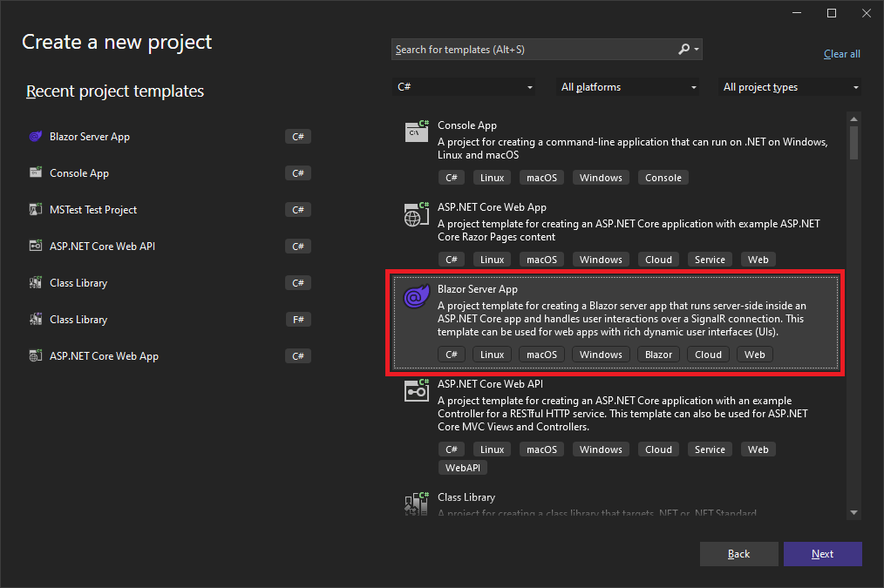Click the ASP.NET Core Web API icon in results list
The image size is (884, 588).
pyautogui.click(x=417, y=390)
